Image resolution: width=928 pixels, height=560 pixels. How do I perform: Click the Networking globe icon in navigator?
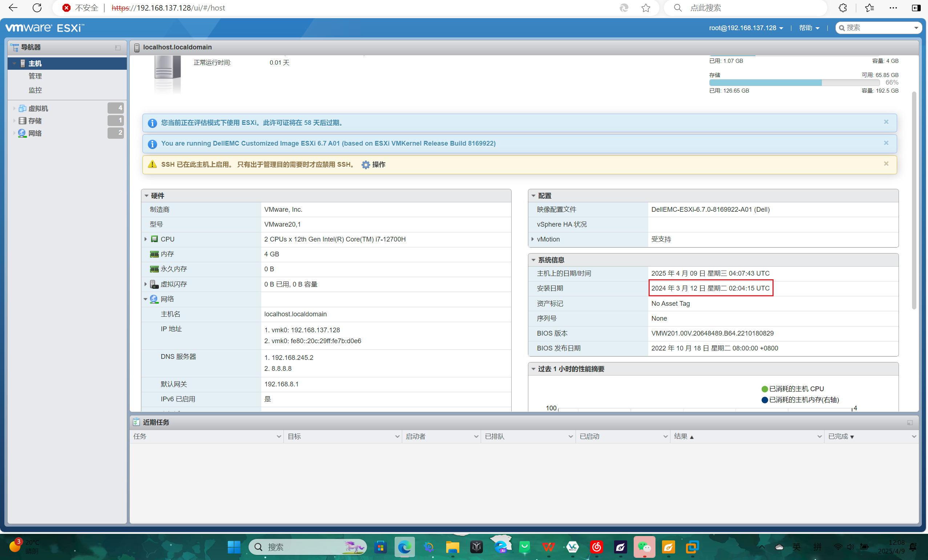(22, 133)
